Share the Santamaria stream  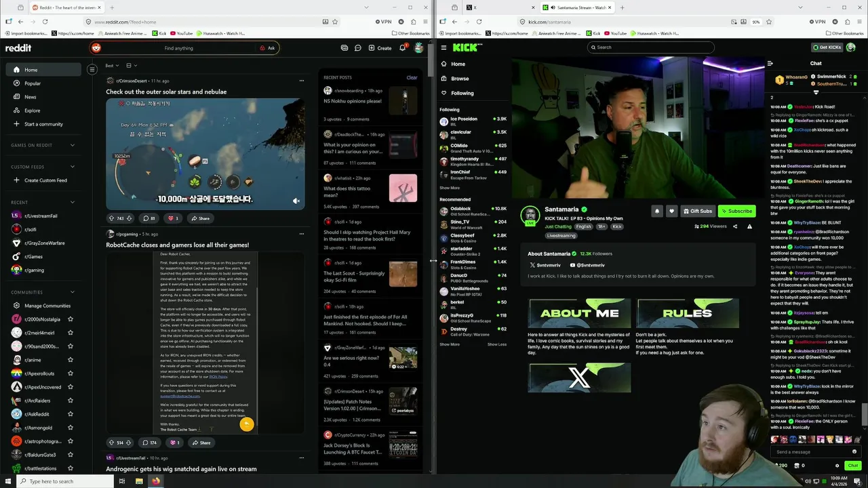pyautogui.click(x=734, y=226)
